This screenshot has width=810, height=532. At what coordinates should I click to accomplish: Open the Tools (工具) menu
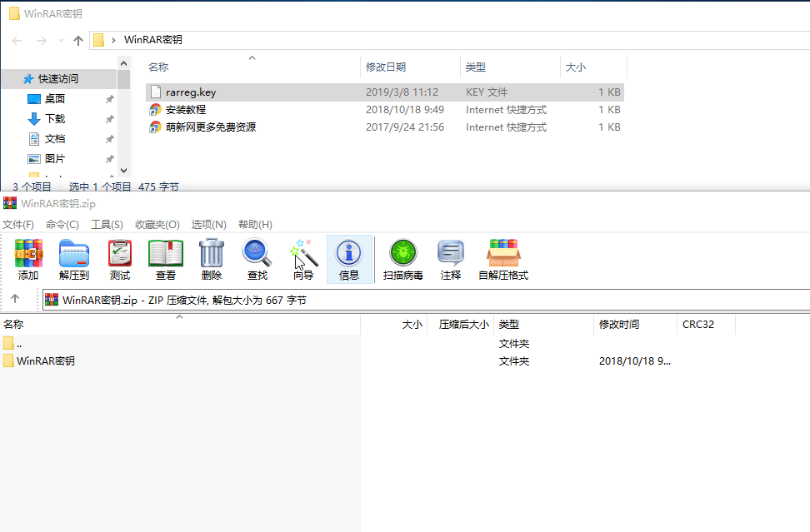tap(107, 225)
